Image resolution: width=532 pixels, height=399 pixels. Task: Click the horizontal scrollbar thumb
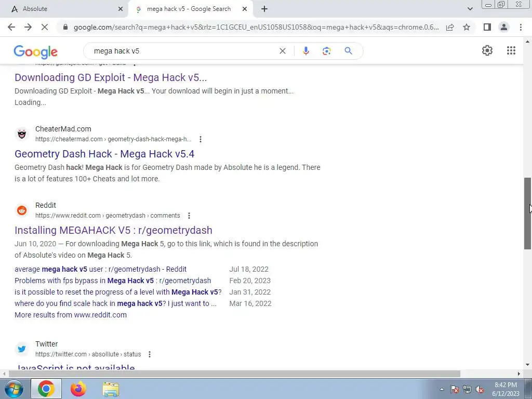click(234, 374)
